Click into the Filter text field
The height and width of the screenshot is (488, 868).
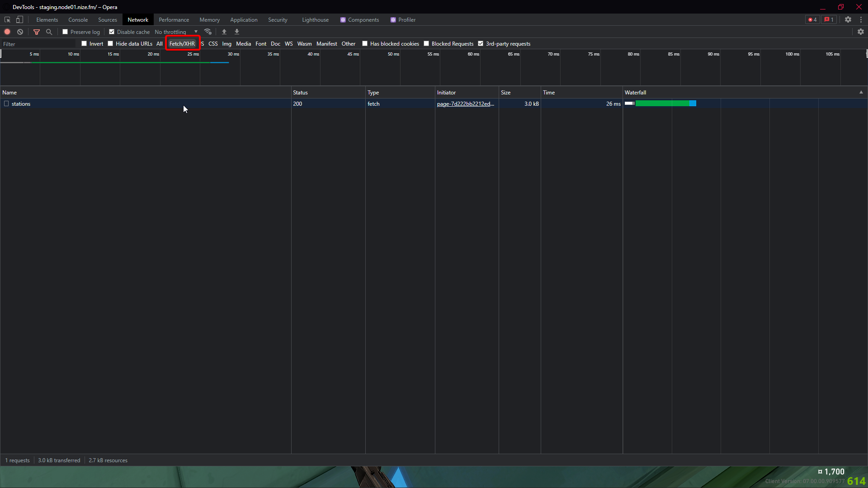pyautogui.click(x=38, y=44)
